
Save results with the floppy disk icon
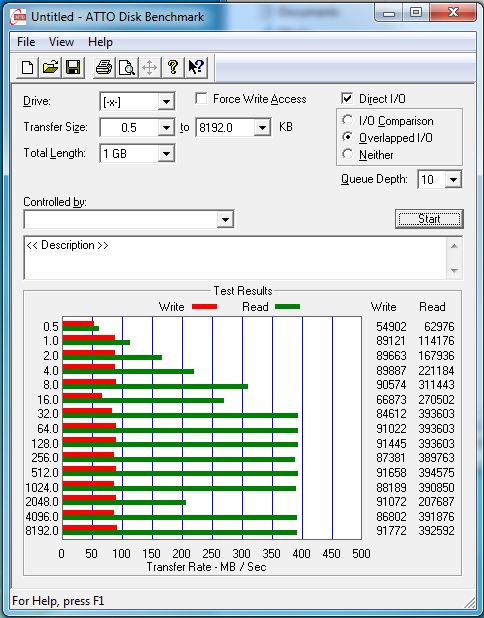[x=73, y=67]
